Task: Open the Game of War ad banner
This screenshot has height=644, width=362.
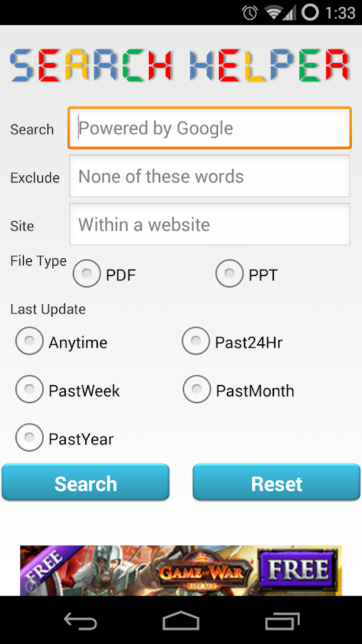Action: point(181,570)
